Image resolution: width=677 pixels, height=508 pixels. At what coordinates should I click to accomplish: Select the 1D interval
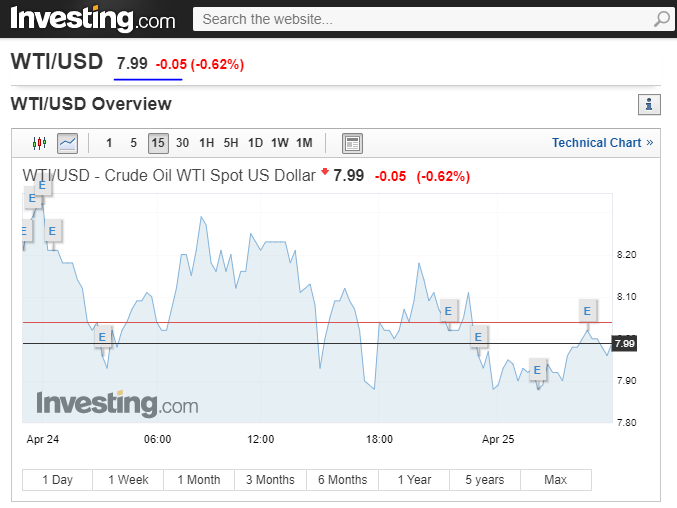[x=255, y=143]
